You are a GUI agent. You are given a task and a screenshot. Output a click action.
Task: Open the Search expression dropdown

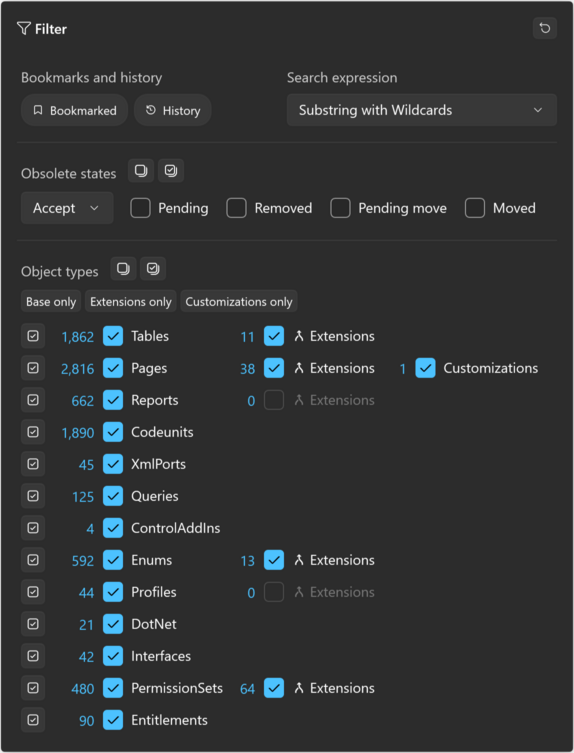422,110
